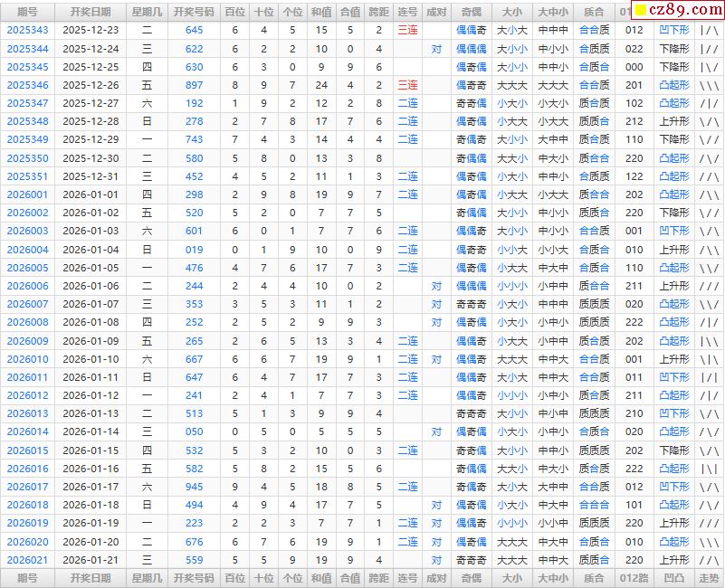Open issue link 2025343
The height and width of the screenshot is (588, 725).
[27, 30]
